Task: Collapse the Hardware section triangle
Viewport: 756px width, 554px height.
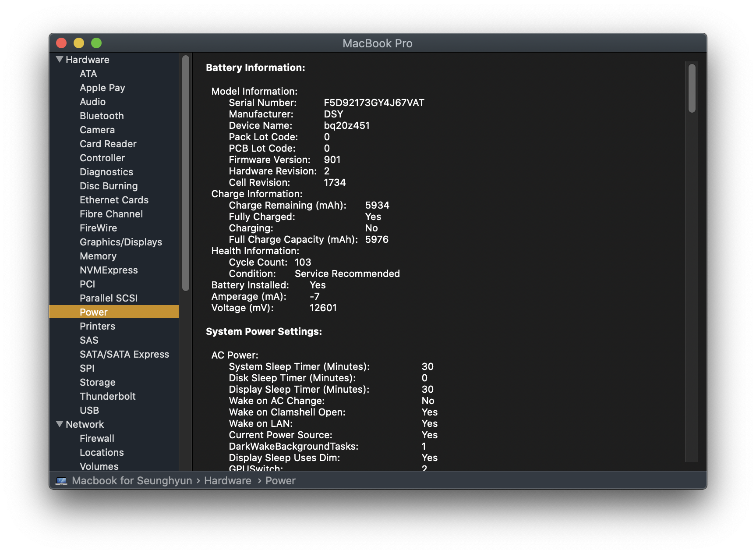Action: pos(60,59)
